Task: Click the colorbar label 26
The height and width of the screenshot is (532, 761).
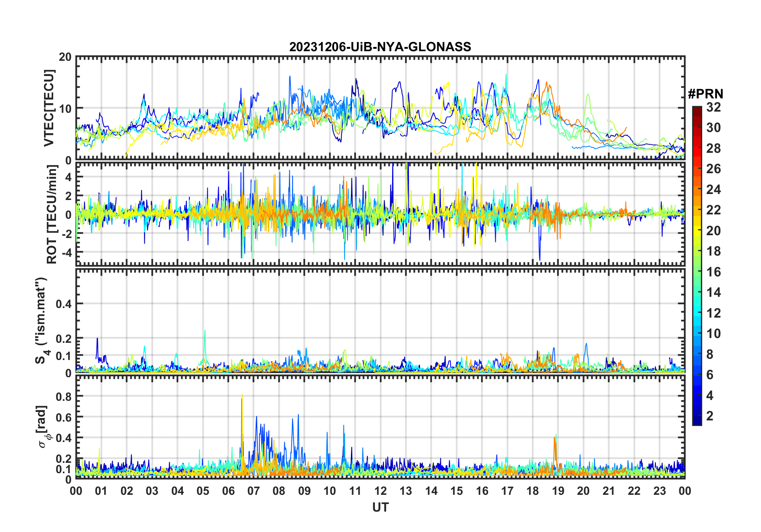Action: click(713, 169)
